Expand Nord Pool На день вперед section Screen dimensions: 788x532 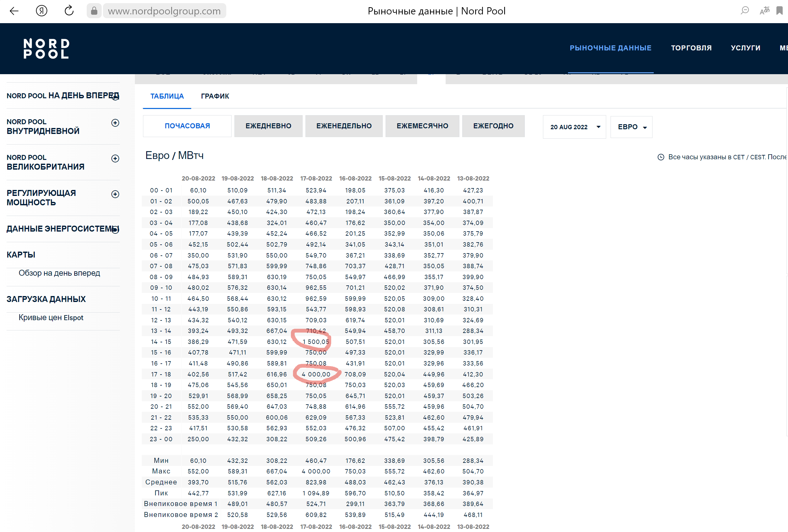(x=115, y=97)
